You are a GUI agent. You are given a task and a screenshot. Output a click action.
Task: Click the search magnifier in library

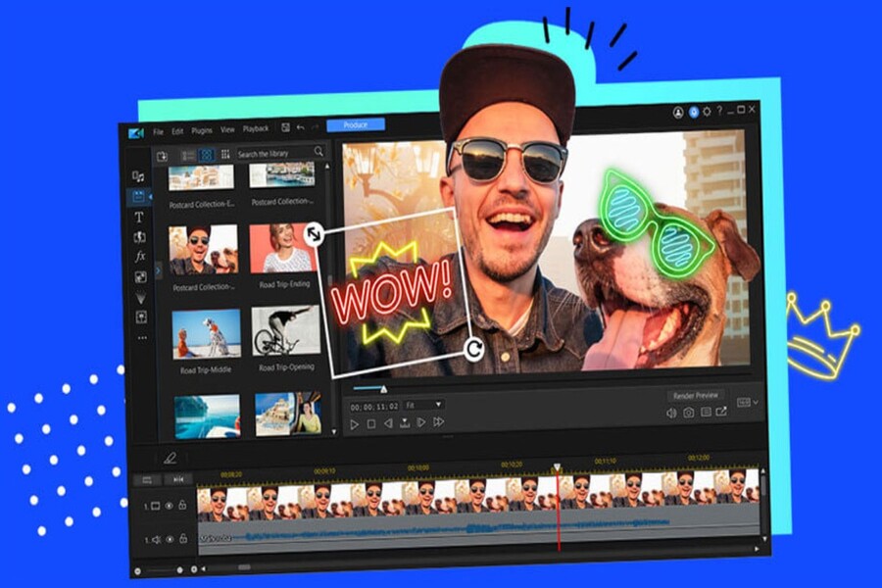318,152
